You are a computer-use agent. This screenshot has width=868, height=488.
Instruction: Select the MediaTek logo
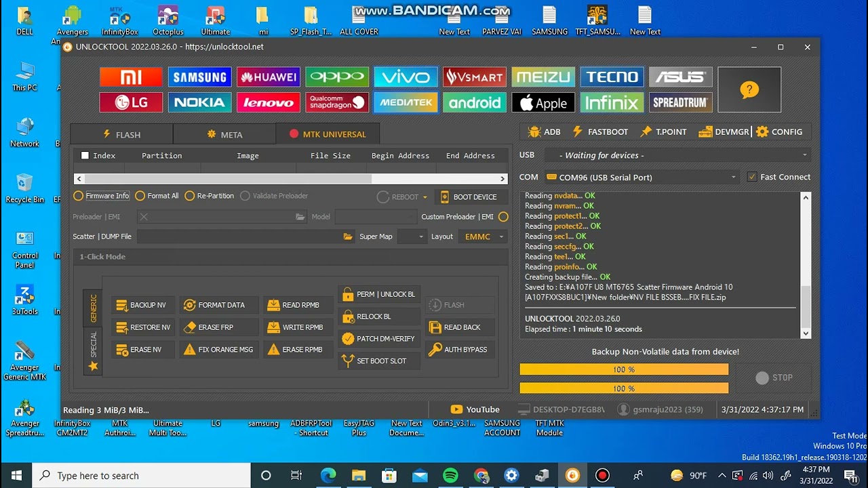click(x=406, y=102)
